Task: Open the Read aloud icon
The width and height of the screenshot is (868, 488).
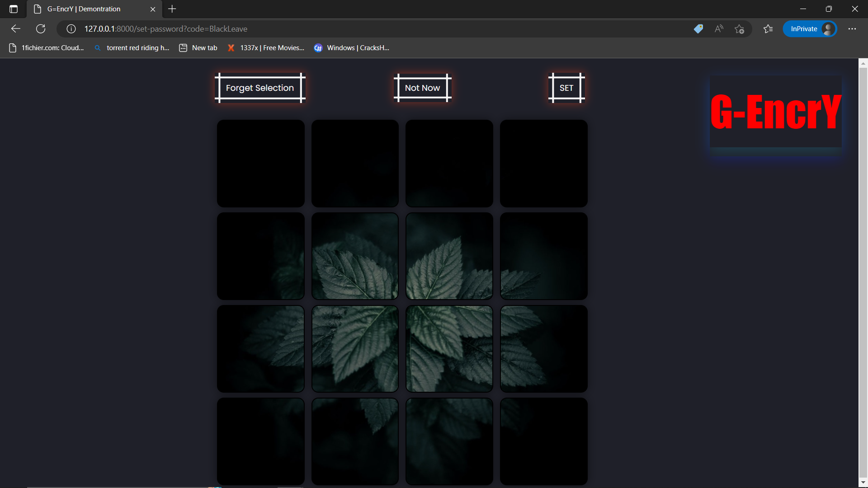Action: [719, 29]
